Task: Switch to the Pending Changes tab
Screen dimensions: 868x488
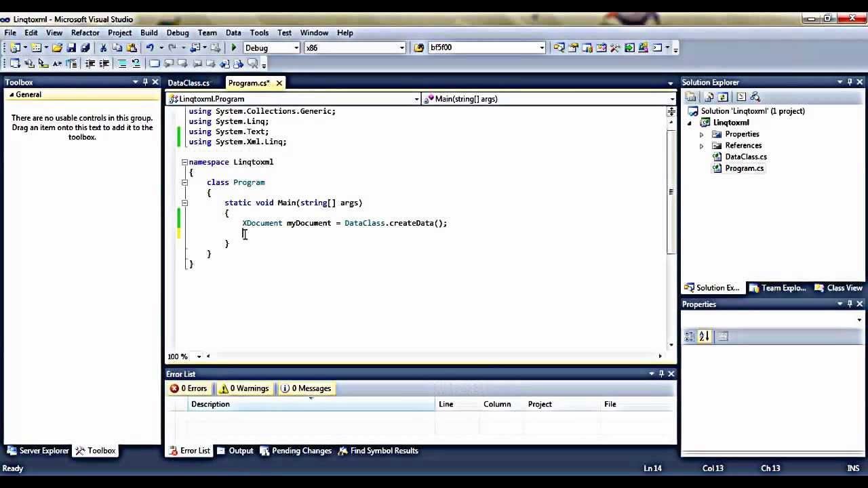Action: (296, 451)
